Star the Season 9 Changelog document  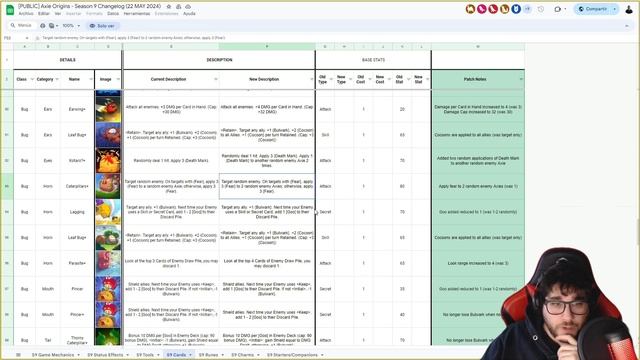pos(169,7)
